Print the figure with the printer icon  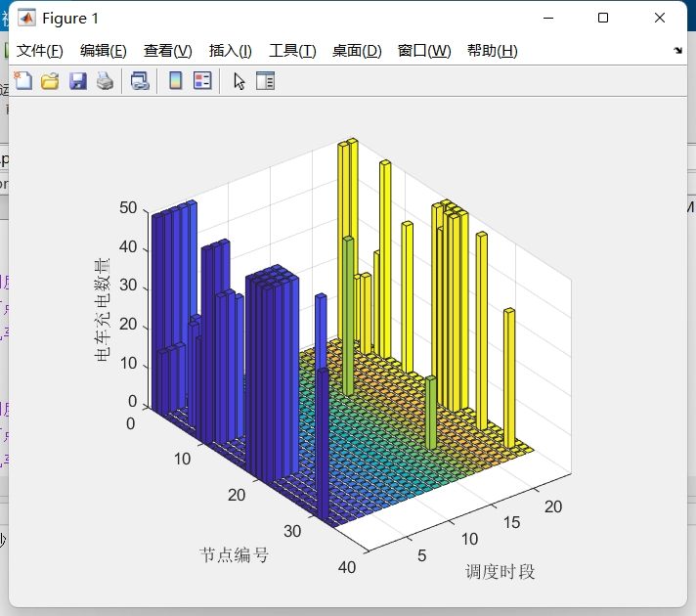tap(106, 81)
